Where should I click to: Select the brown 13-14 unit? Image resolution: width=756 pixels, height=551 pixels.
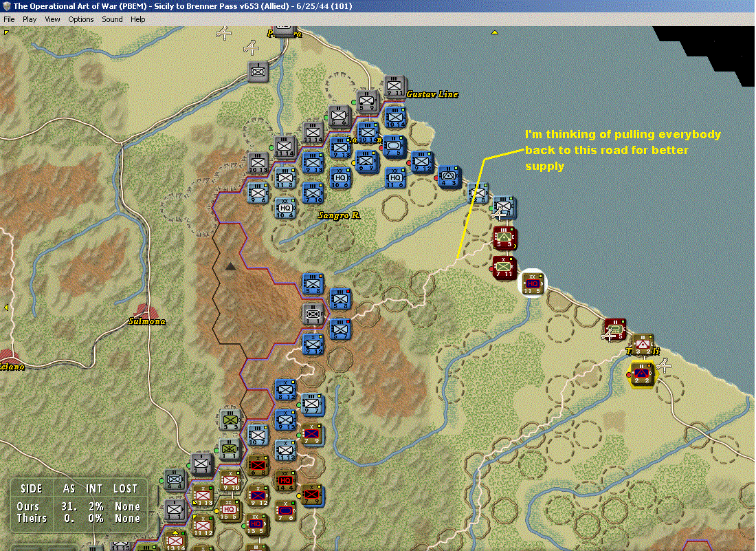tap(175, 541)
